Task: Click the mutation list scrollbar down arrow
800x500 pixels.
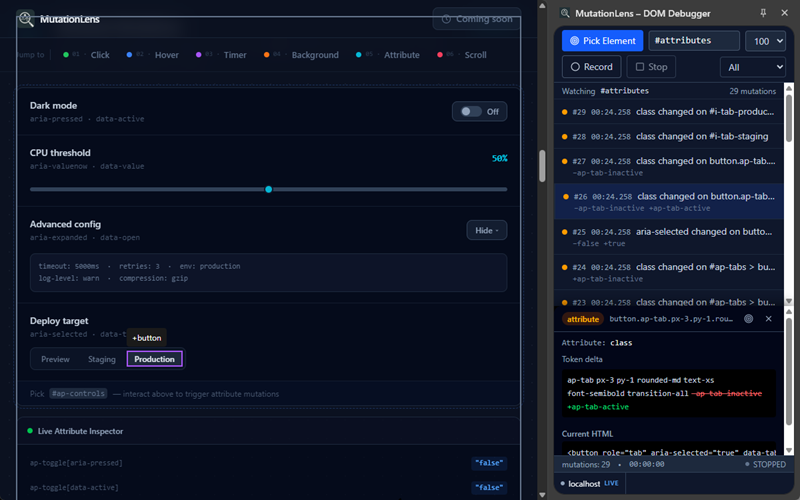Action: [x=789, y=301]
